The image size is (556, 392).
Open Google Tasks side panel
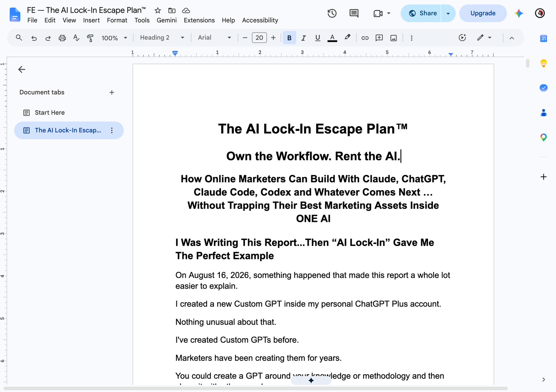pyautogui.click(x=543, y=88)
